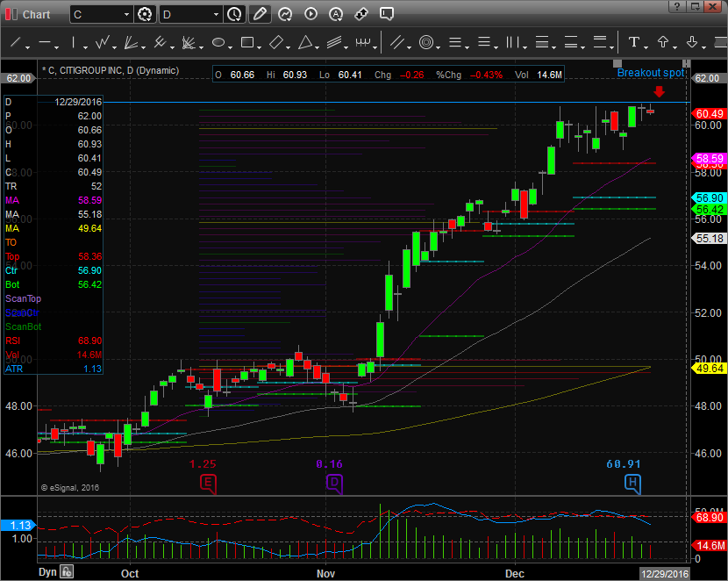Click the Breakout spot annotation text

point(651,73)
